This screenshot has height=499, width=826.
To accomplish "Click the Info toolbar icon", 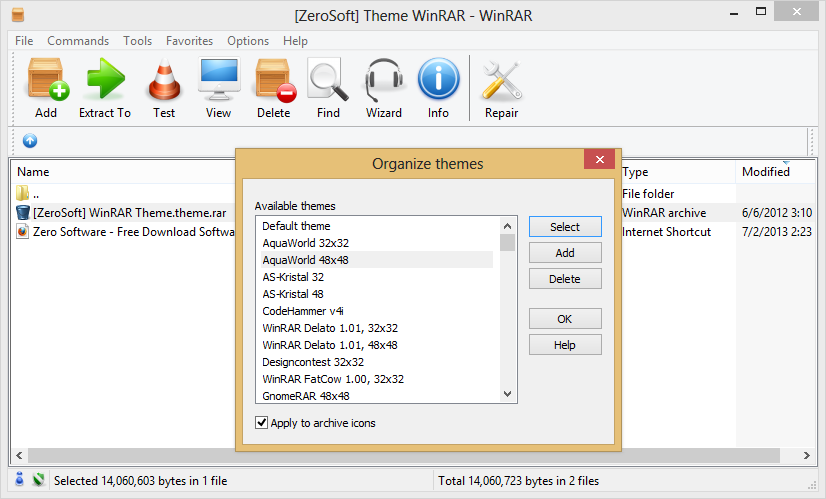I will [438, 79].
